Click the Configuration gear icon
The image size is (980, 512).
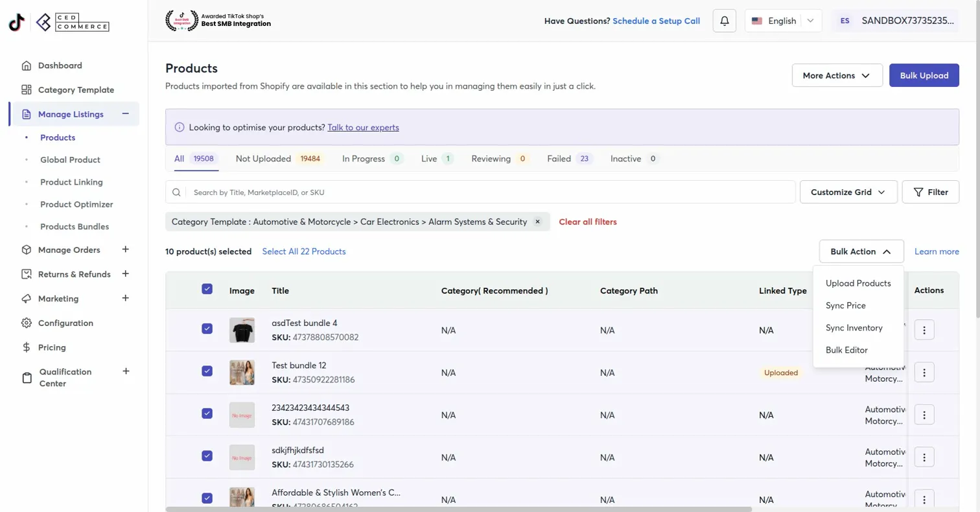pos(27,323)
